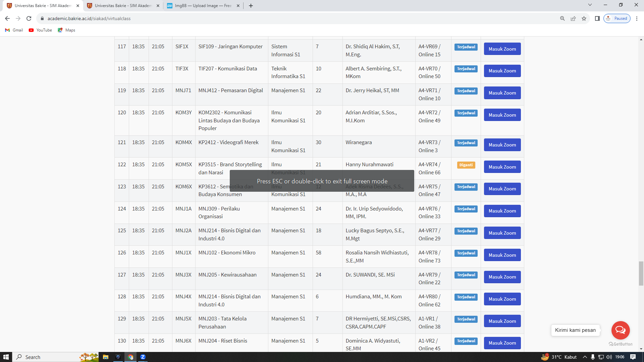The height and width of the screenshot is (362, 644).
Task: Open File Explorer from the taskbar
Action: pyautogui.click(x=105, y=357)
